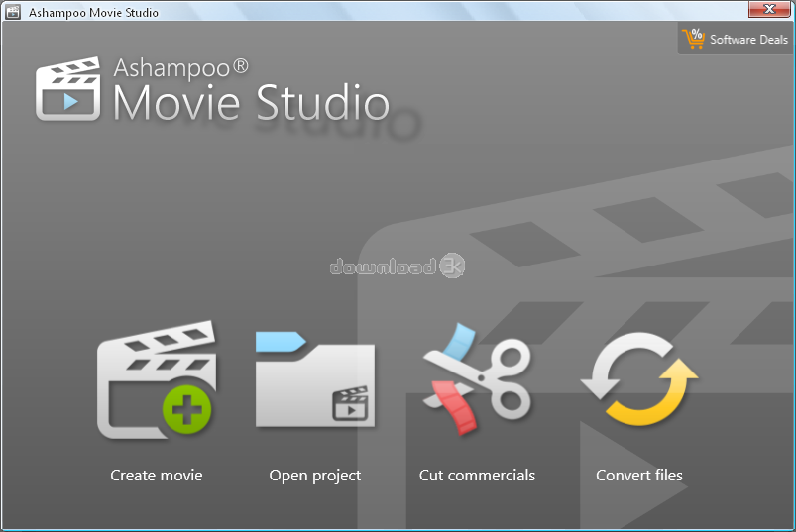Screen dimensions: 796x532
Task: Click the Ashampoo Movie Studio clapperboard logo
Action: pos(68,89)
